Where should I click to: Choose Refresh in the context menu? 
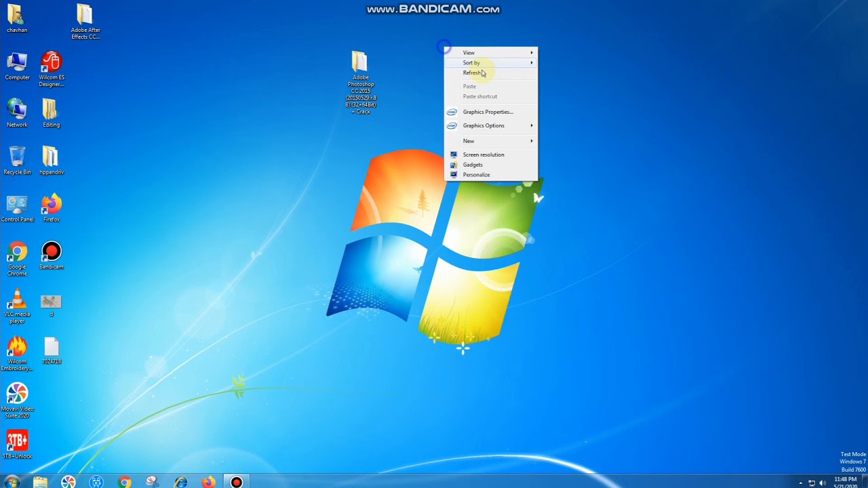(x=491, y=73)
